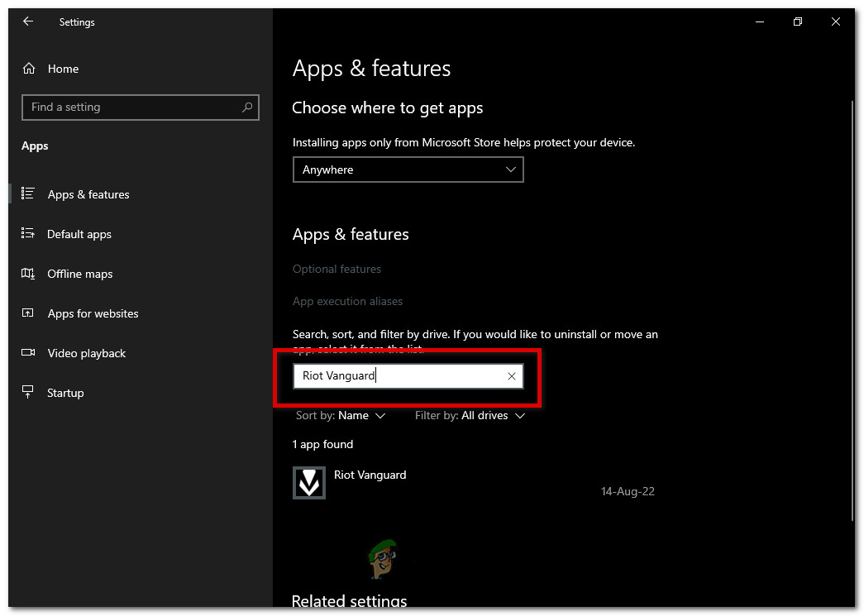The height and width of the screenshot is (616, 864).
Task: Open Apps & features via its list icon
Action: click(27, 194)
